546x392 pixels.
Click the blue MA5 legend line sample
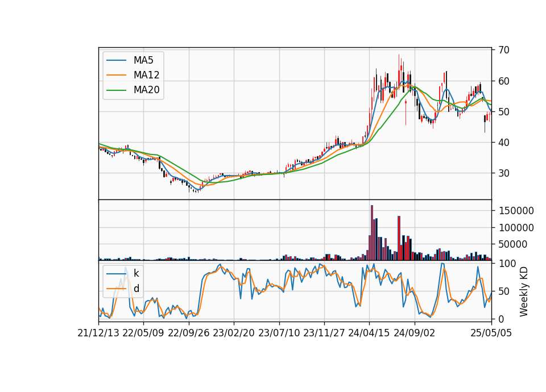tap(116, 60)
